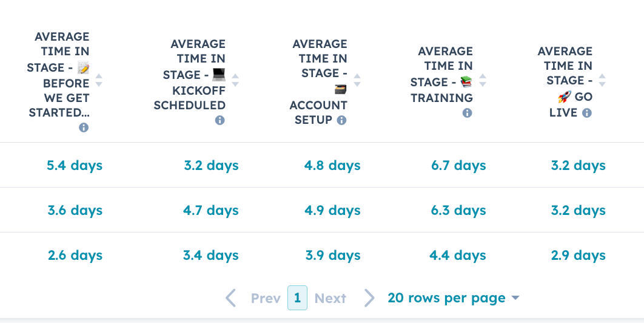644x323 pixels.
Task: Sort by Training column arrows
Action: [483, 80]
